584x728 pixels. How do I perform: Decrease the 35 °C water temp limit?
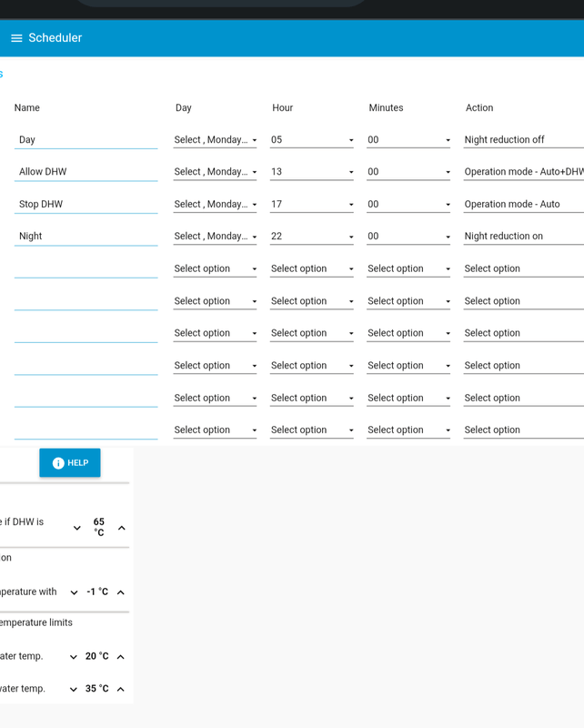tap(74, 689)
